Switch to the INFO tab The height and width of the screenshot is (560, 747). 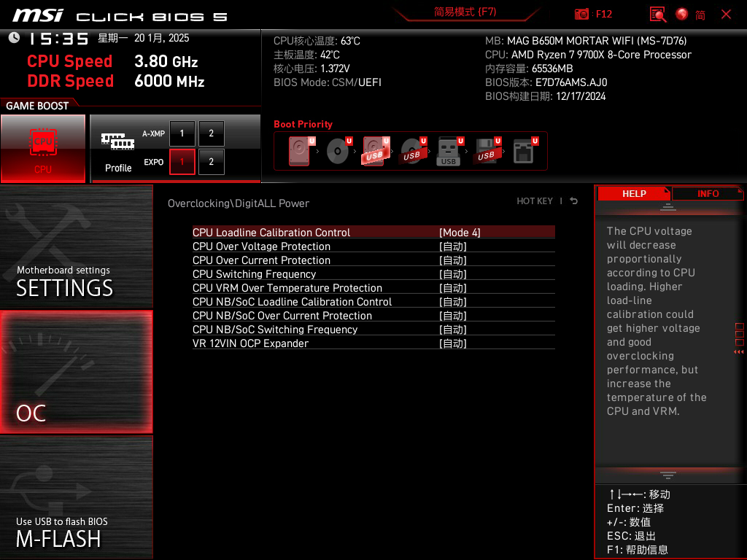click(x=708, y=194)
